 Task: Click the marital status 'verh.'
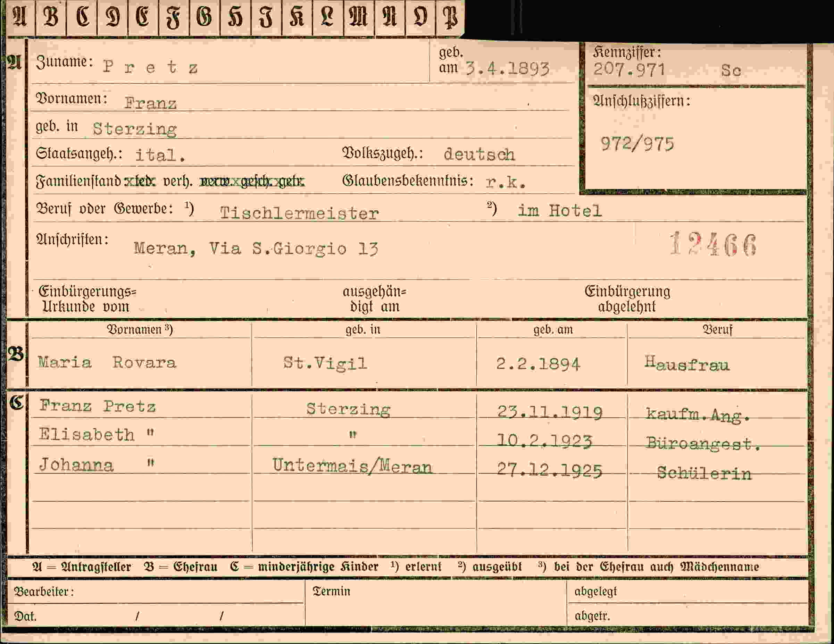coord(177,181)
